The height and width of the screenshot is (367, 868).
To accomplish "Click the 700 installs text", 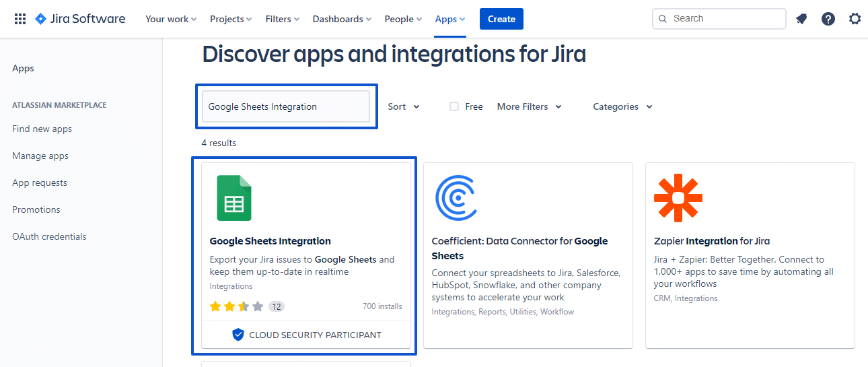I will (382, 306).
